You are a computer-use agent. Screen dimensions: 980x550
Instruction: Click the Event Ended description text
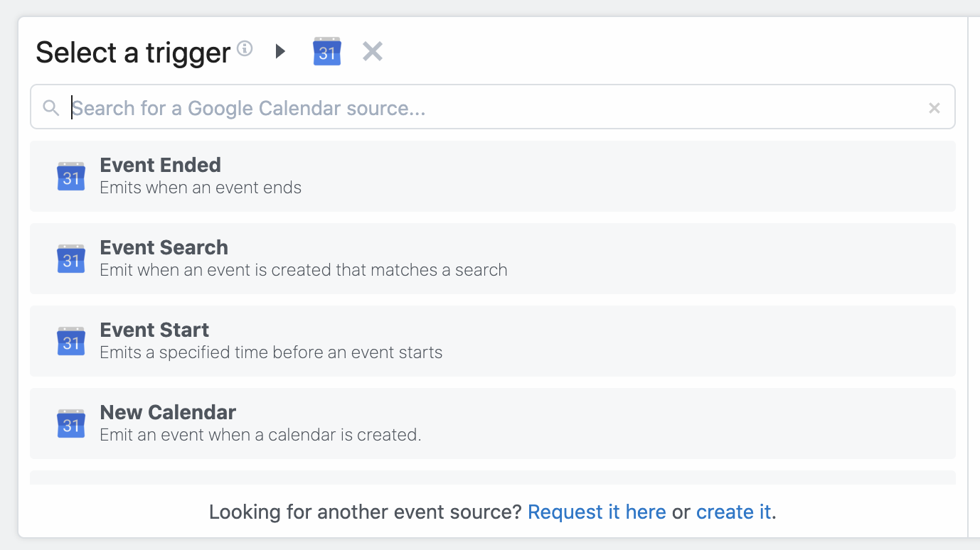(201, 188)
